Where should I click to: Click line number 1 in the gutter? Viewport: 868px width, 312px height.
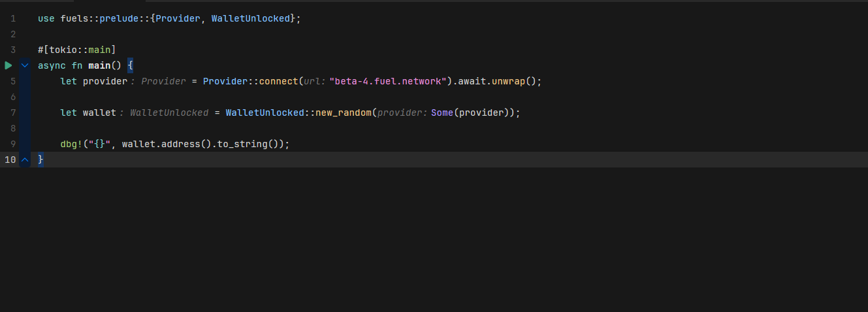13,18
